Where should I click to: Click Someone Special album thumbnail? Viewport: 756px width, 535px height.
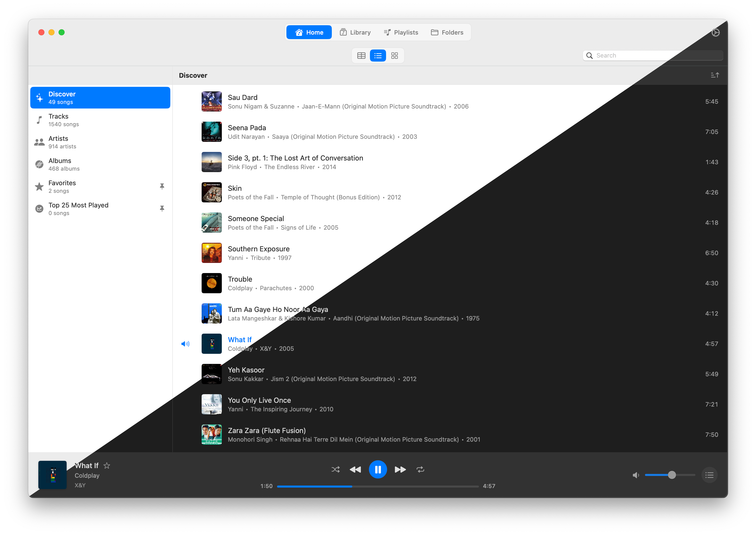(x=211, y=223)
